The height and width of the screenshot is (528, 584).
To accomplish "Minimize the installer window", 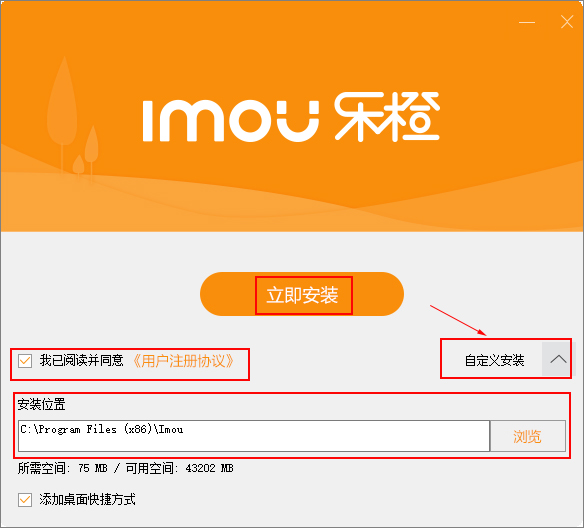I will pyautogui.click(x=527, y=22).
